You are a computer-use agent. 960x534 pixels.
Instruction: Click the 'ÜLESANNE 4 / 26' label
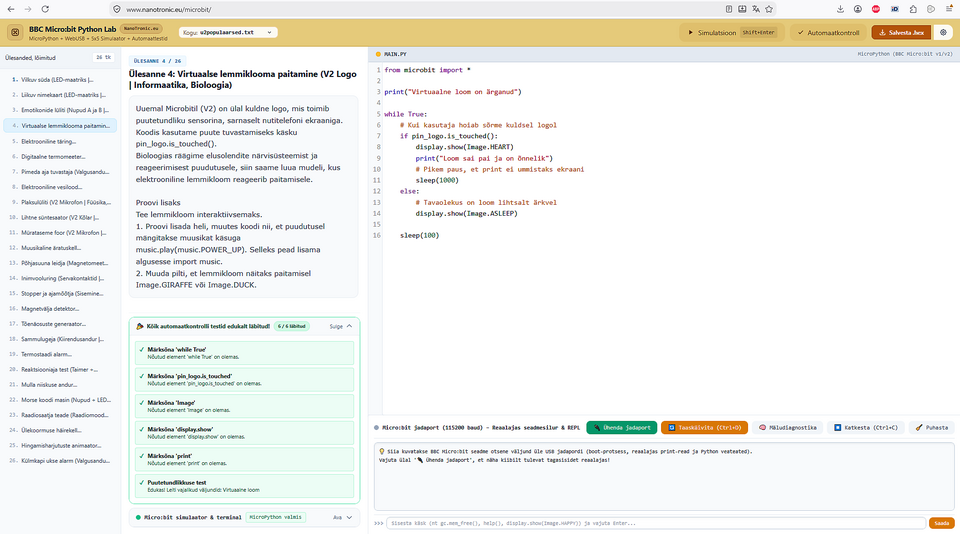tap(157, 61)
